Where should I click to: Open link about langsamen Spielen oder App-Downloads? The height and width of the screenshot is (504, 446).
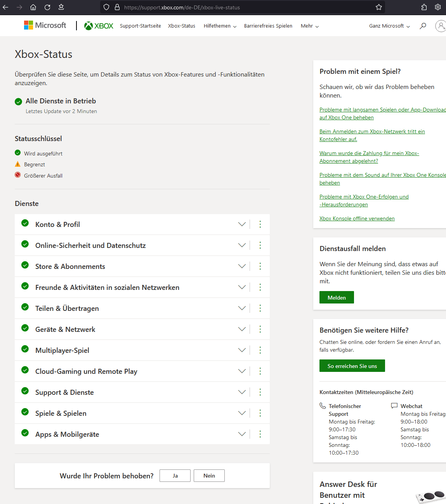383,113
